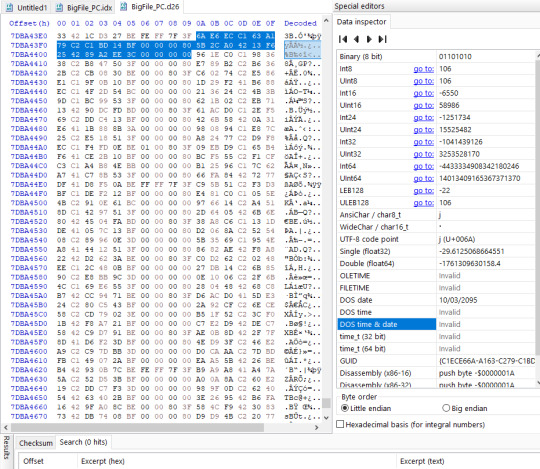Jump to last byte in Data inspector
The image size is (540, 469).
tap(383, 39)
